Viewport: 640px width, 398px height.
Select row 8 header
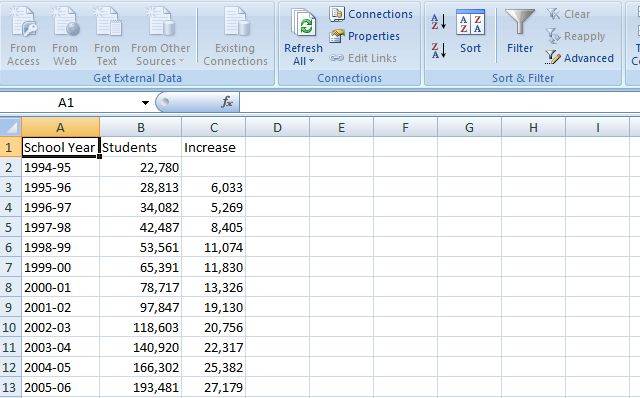10,287
